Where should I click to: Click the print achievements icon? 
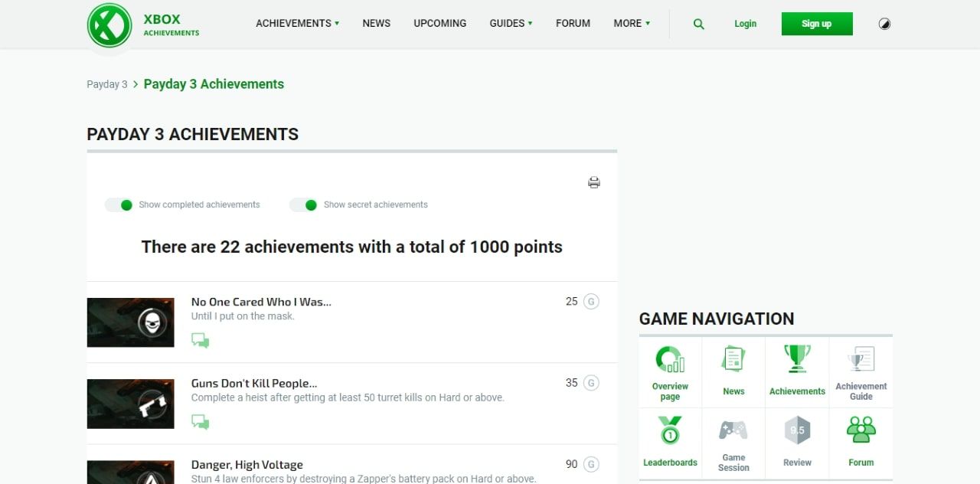594,182
